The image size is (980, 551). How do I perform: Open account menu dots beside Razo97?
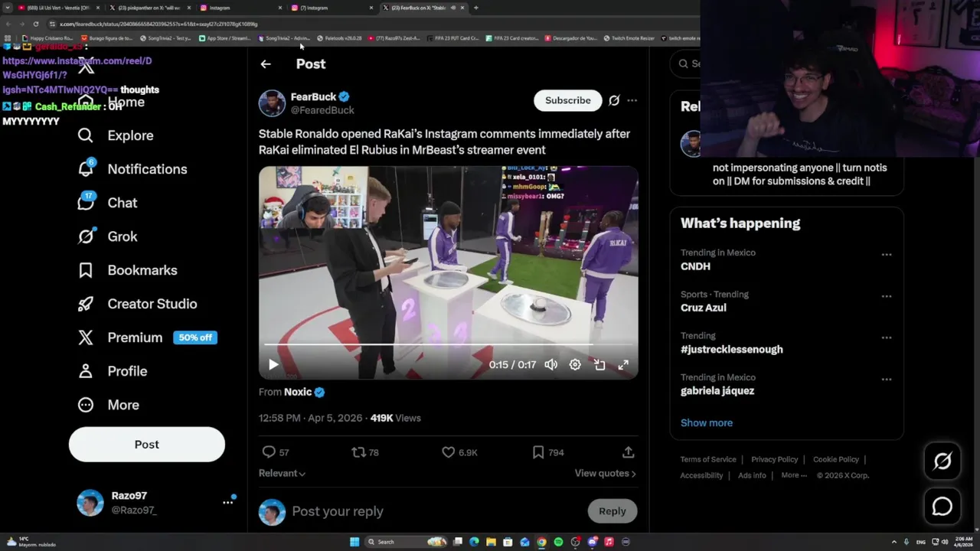[x=228, y=503]
